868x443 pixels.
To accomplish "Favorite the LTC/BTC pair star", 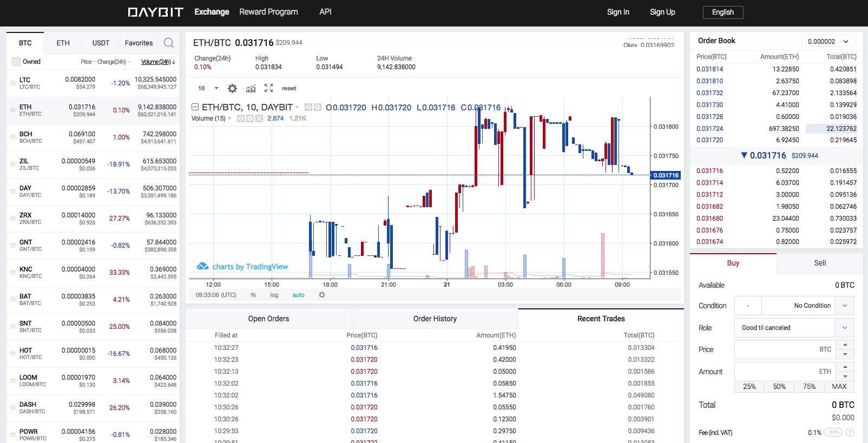I will 13,83.
